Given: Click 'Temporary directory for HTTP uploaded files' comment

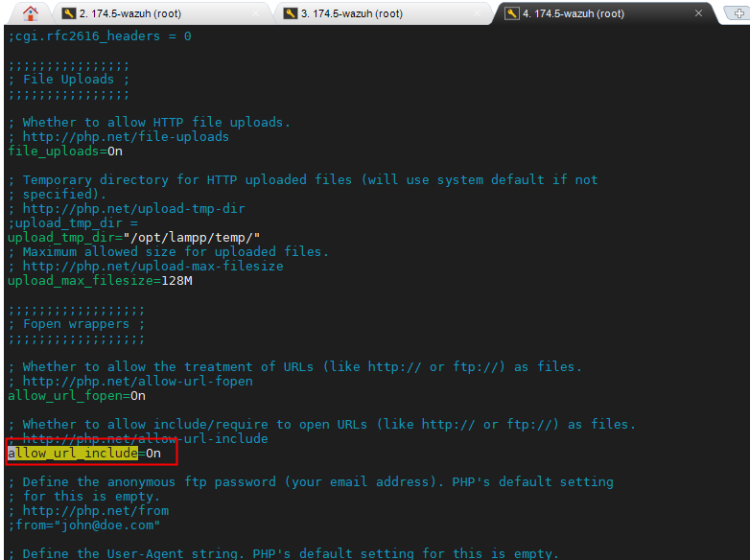Looking at the screenshot, I should coord(303,180).
